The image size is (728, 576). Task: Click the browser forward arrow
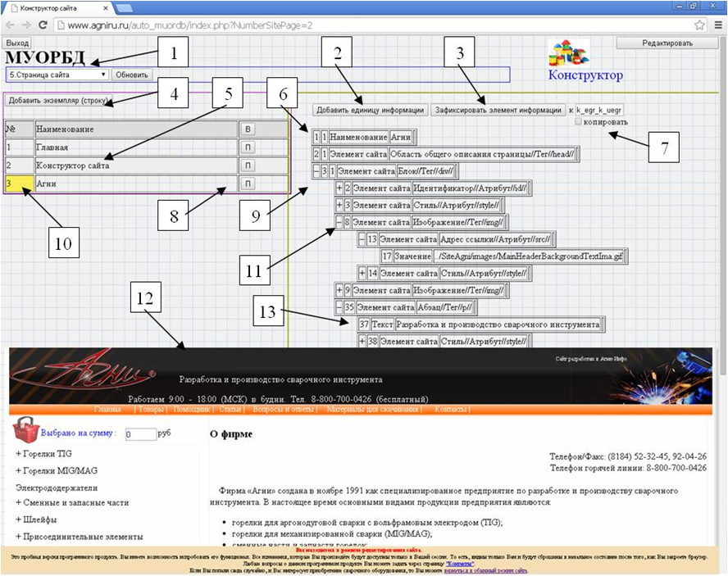click(26, 25)
